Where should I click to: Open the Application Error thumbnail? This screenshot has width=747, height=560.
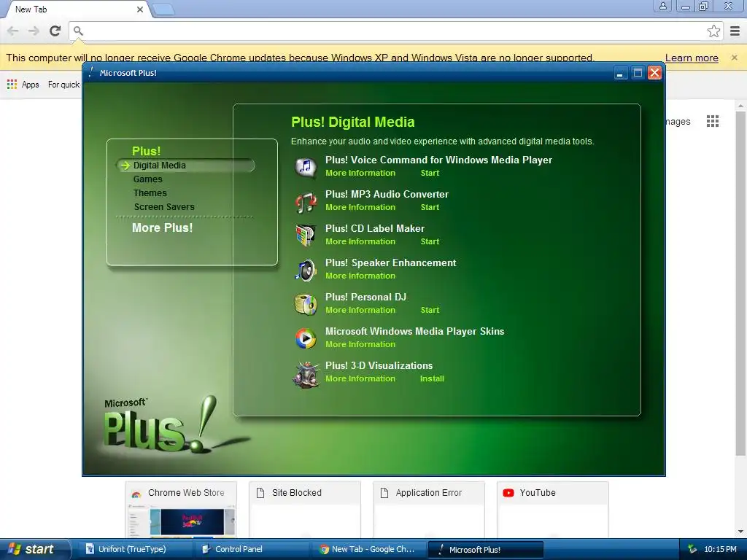pyautogui.click(x=429, y=510)
